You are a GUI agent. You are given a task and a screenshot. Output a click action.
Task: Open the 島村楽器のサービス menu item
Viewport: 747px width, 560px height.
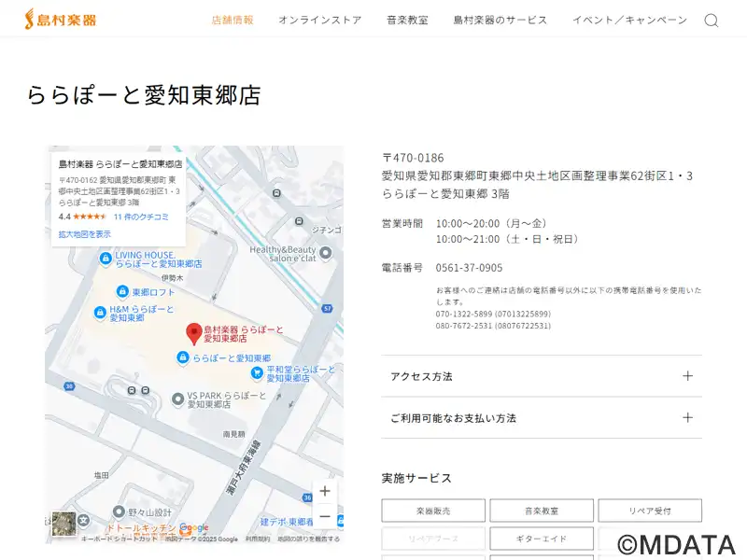pos(500,20)
